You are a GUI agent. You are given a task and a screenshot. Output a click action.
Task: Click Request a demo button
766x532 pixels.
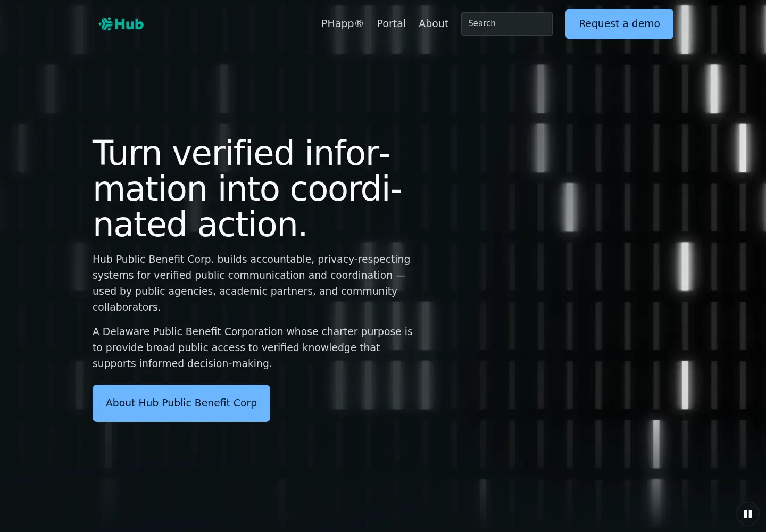coord(619,24)
